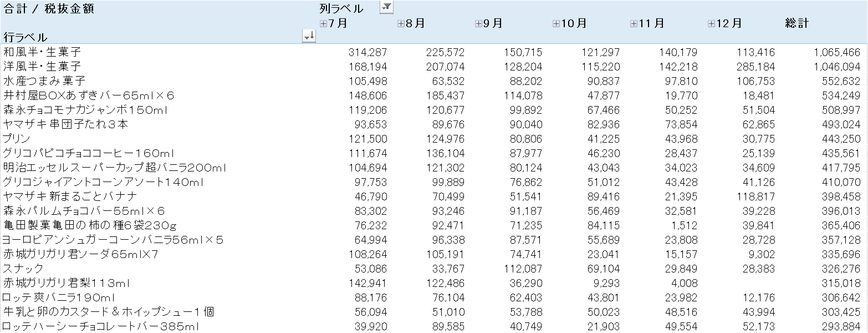Click the grand total 1,065,466

click(838, 52)
